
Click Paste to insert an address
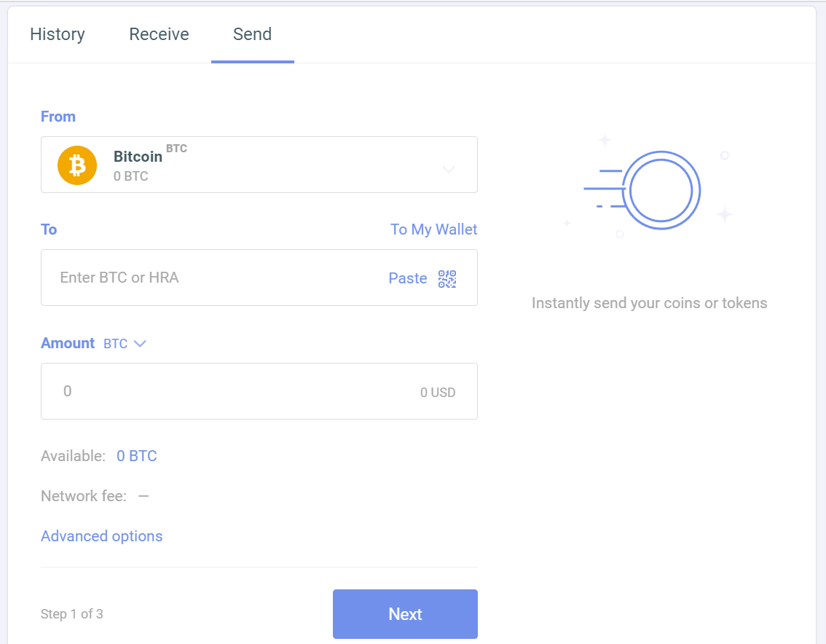pyautogui.click(x=408, y=278)
